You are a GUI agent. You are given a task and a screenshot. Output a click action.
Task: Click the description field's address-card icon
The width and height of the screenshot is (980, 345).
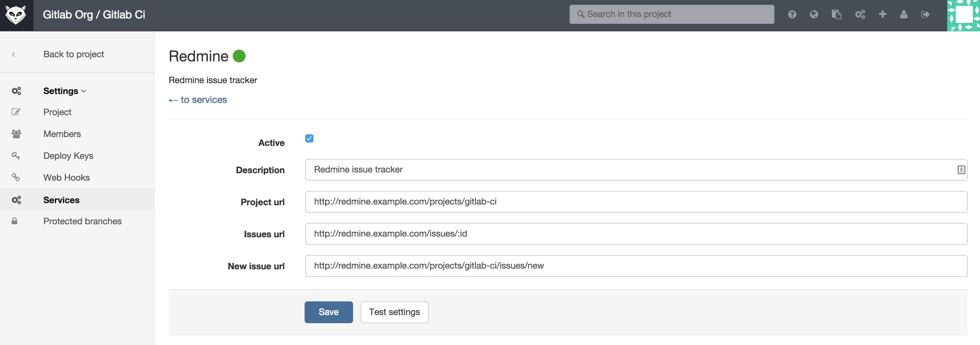click(961, 170)
